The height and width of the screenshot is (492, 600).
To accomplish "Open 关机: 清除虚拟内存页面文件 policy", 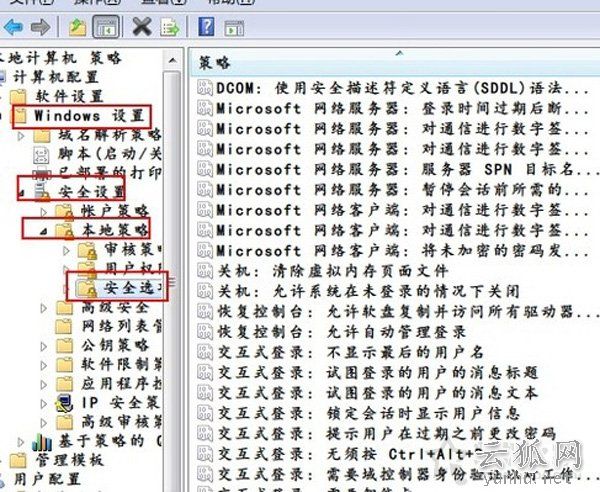I will (333, 271).
